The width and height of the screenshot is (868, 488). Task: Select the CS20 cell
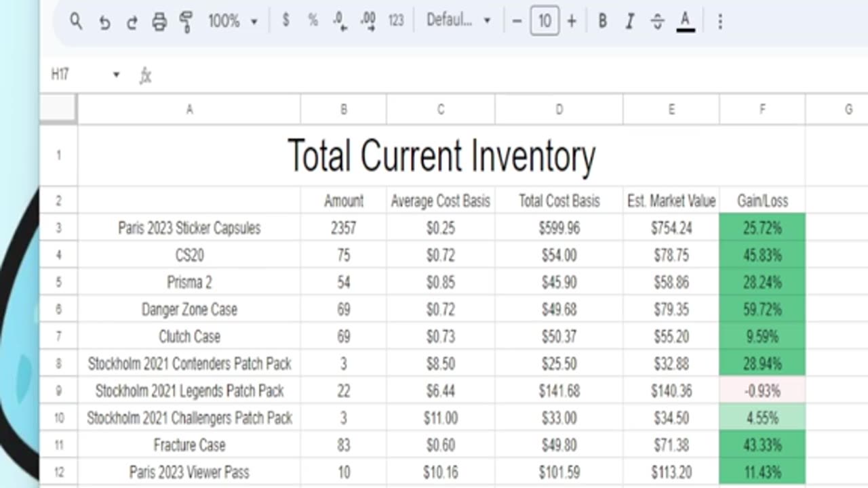tap(189, 255)
